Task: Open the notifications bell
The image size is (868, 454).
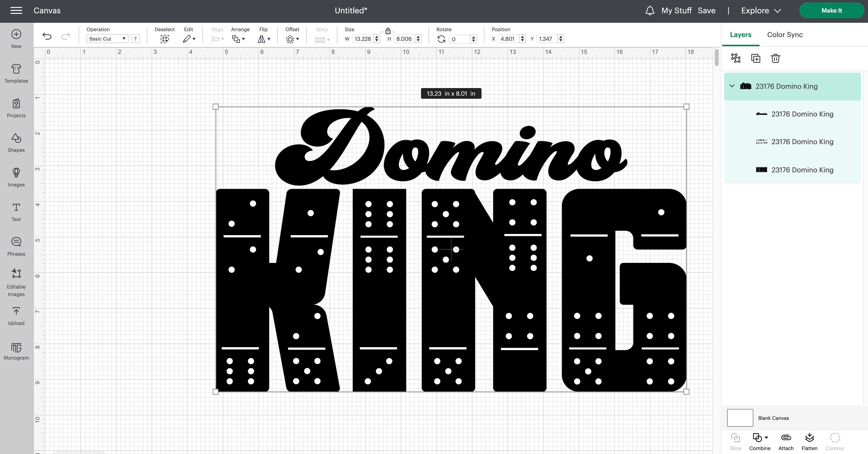Action: [650, 10]
